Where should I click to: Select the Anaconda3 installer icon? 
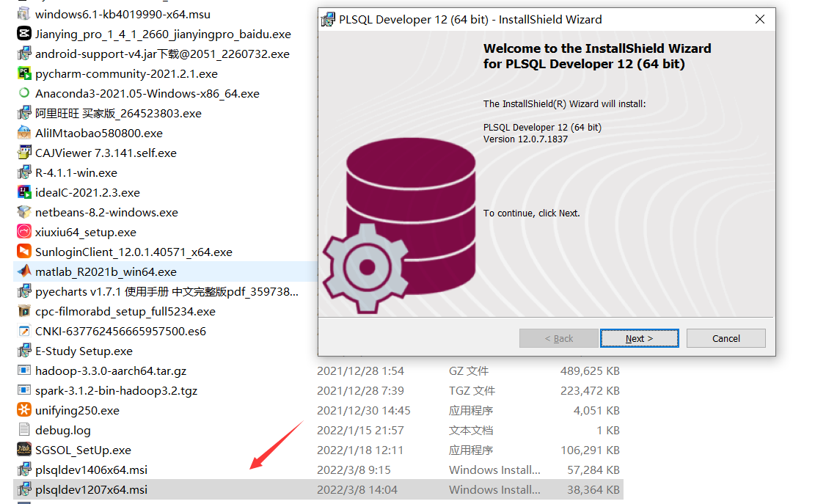click(x=24, y=93)
